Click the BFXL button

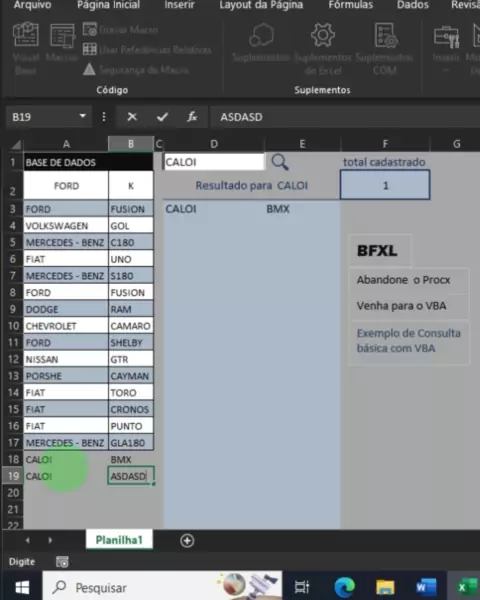click(380, 251)
